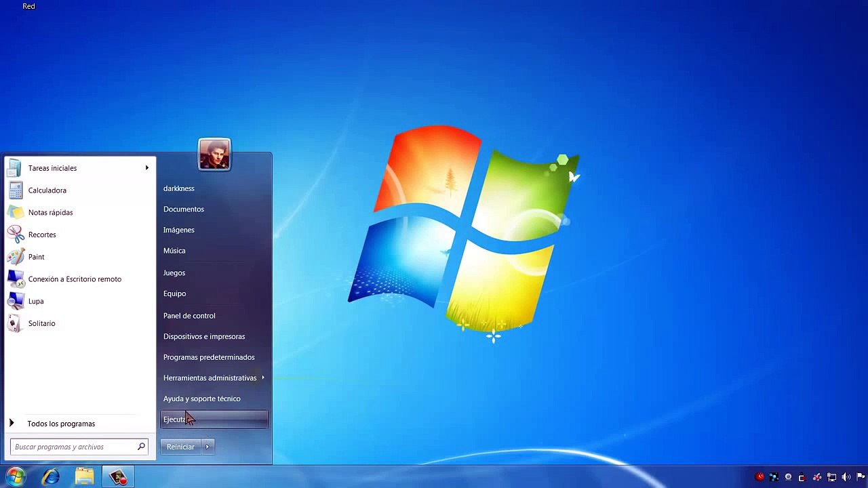Expand Tareas iniciales jump list arrow
Viewport: 868px width, 488px height.
(146, 168)
